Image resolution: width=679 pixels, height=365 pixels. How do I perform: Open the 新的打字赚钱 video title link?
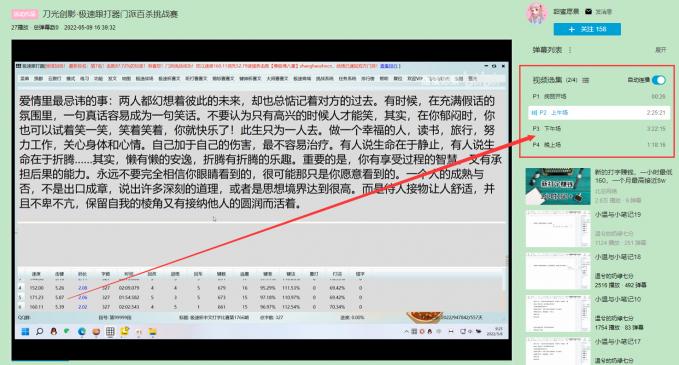(633, 176)
